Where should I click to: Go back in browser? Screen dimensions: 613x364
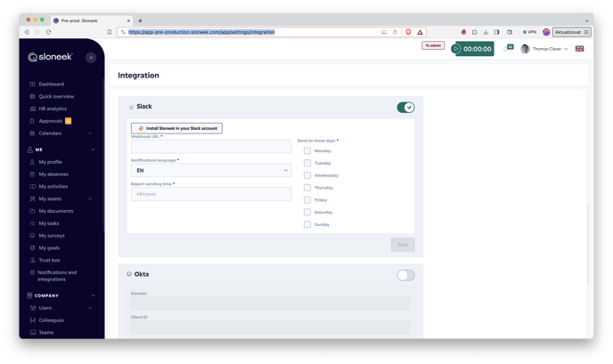(27, 32)
